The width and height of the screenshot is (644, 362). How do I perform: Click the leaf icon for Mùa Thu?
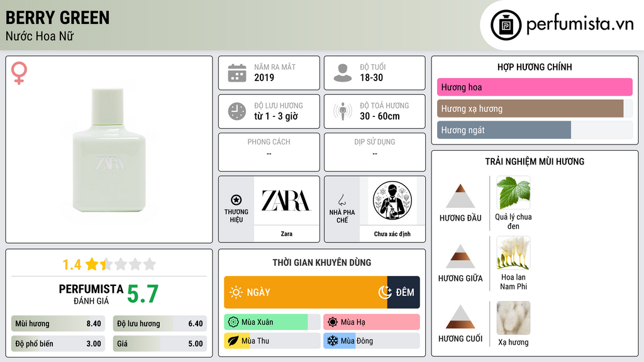(233, 341)
